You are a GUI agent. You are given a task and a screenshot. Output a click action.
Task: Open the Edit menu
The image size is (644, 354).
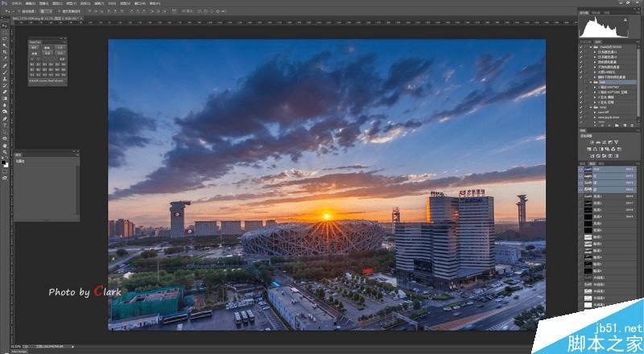click(x=30, y=4)
